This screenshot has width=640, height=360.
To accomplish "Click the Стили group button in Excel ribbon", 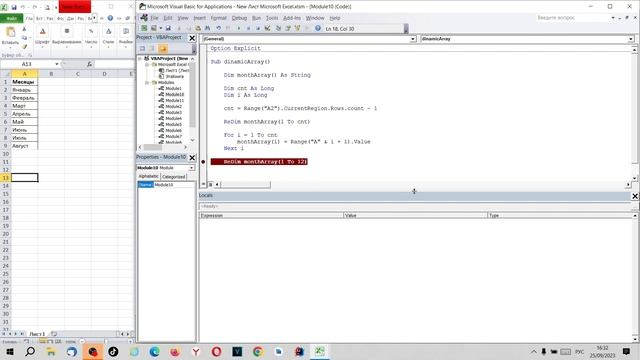I will [108, 36].
